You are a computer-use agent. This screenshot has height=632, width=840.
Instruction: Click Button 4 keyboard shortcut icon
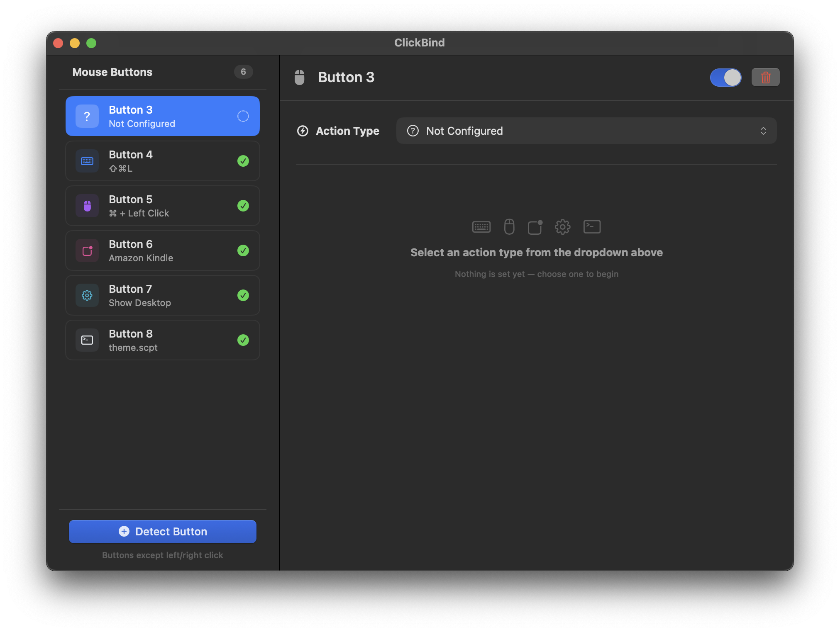(87, 161)
